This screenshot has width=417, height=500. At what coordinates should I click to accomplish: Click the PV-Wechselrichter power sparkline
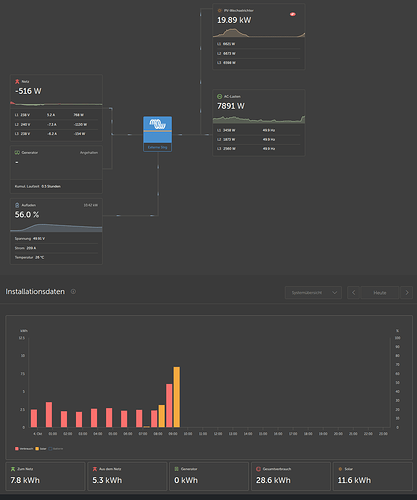pos(259,33)
